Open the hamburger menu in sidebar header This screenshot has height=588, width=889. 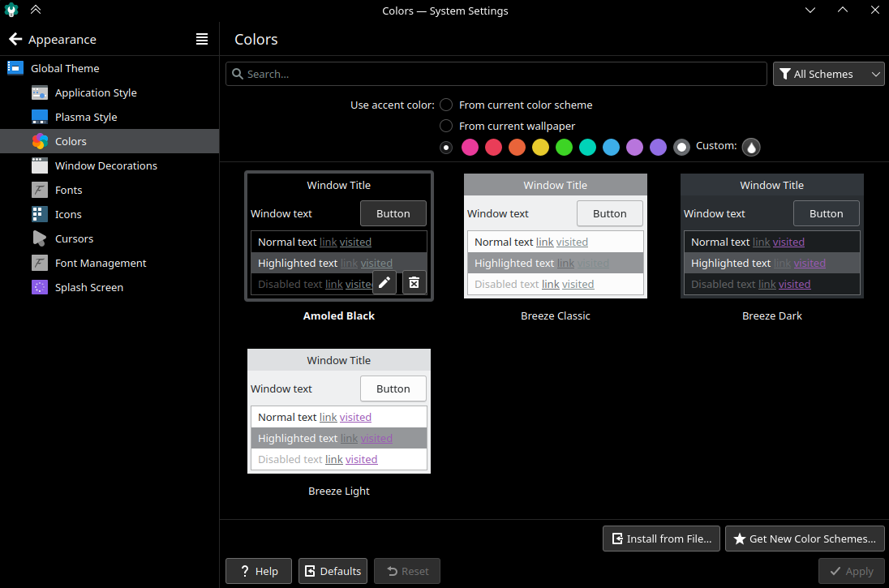(x=202, y=39)
